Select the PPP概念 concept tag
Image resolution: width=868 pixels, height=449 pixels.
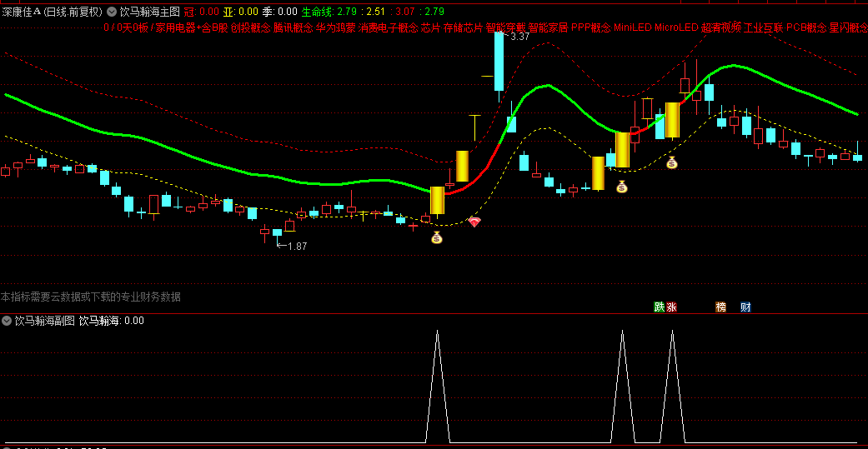(x=590, y=27)
